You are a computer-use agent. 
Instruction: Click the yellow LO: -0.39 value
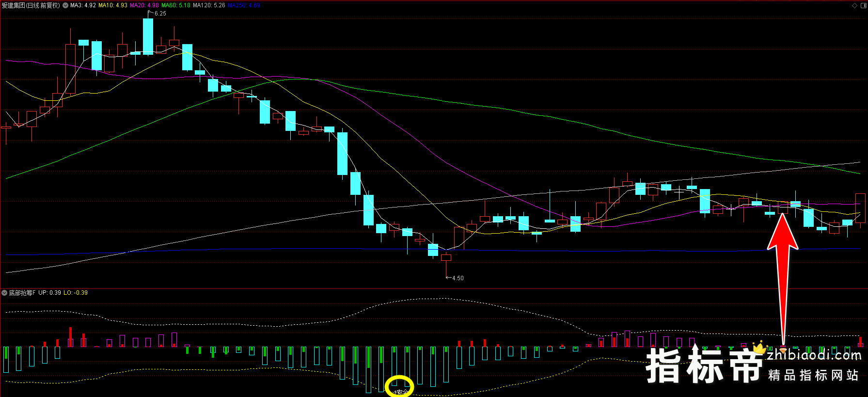click(x=76, y=293)
